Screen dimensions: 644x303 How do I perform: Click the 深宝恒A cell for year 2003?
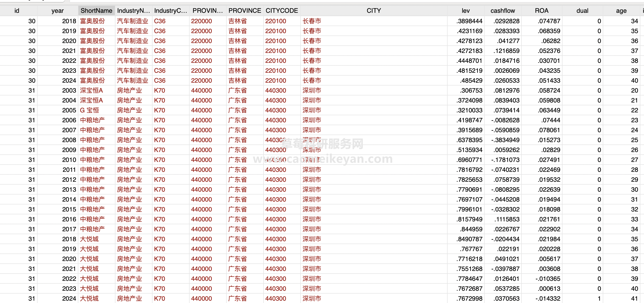click(x=91, y=90)
